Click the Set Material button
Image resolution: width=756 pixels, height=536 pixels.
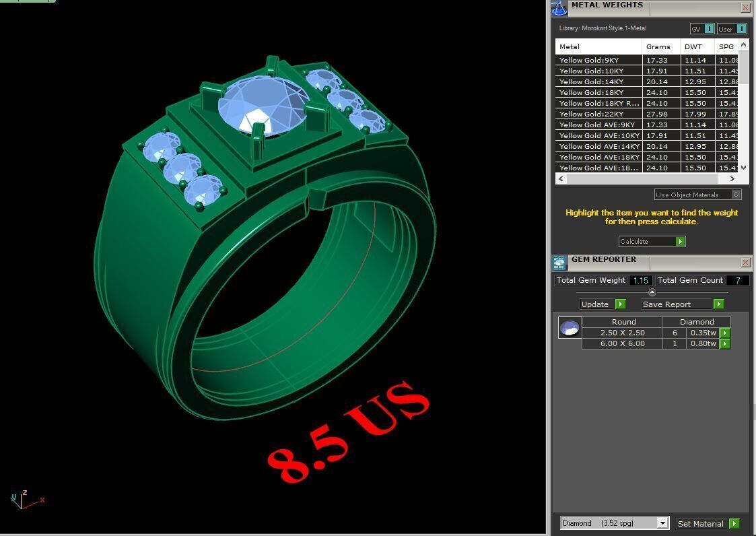pos(702,523)
